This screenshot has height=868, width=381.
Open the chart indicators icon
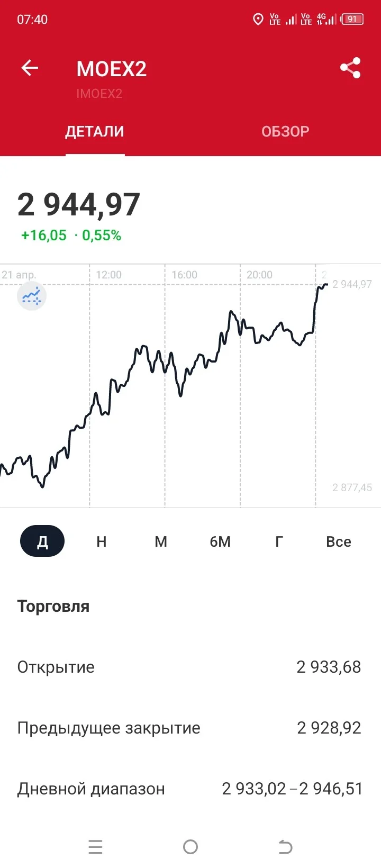pyautogui.click(x=32, y=296)
